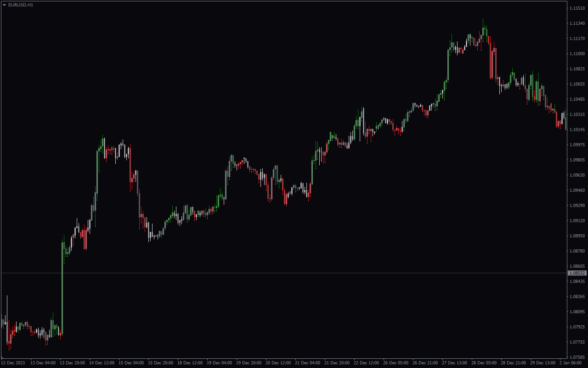Image resolution: width=588 pixels, height=368 pixels.
Task: Click the 29 Dec 13:00 time label
Action: [543, 363]
